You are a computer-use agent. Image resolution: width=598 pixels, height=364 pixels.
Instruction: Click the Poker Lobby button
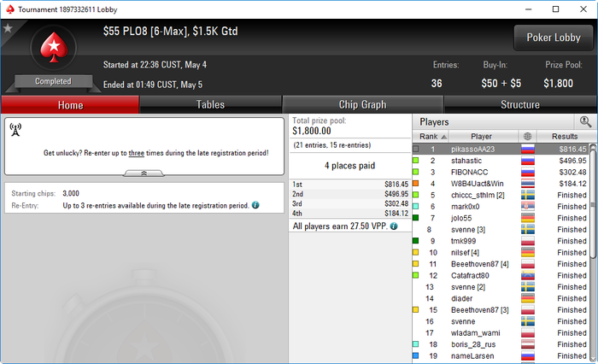pos(554,38)
